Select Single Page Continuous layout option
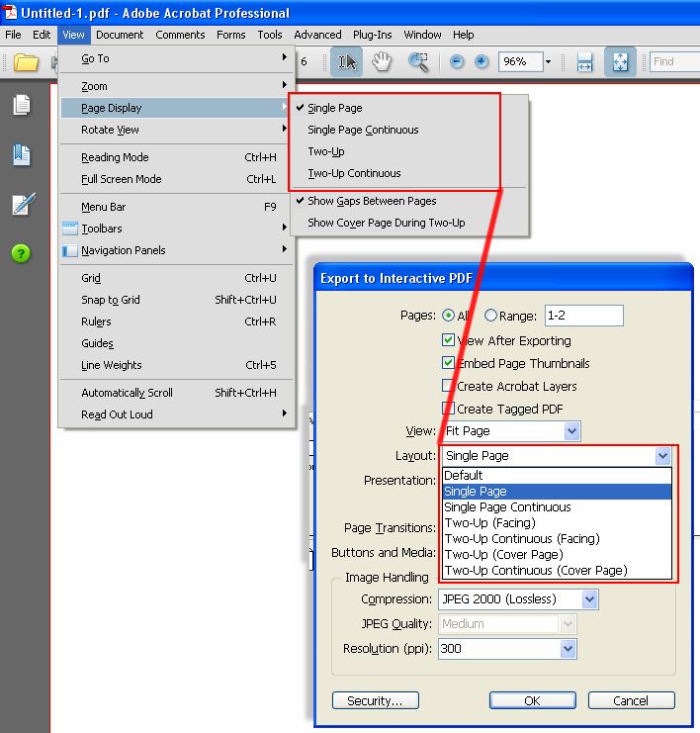Image resolution: width=700 pixels, height=733 pixels. coord(557,507)
